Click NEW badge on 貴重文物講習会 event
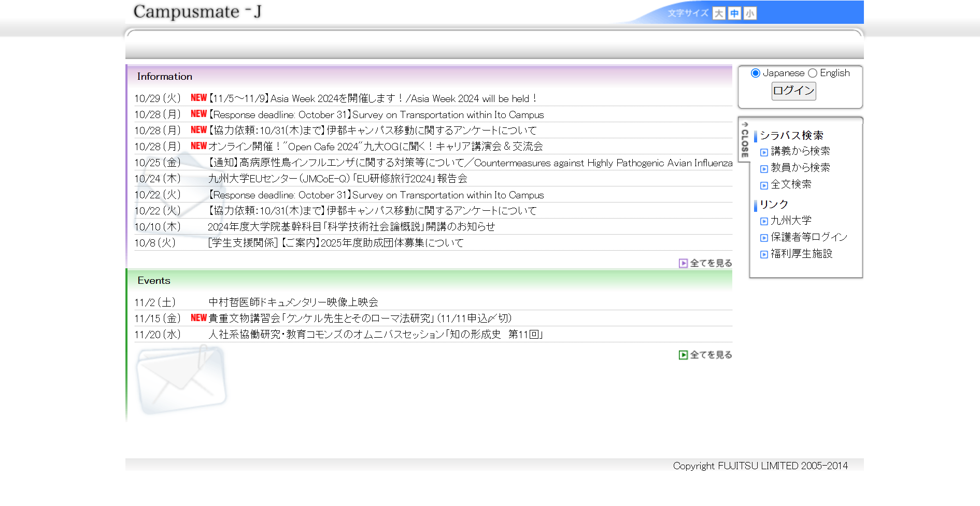The image size is (980, 506). [198, 318]
